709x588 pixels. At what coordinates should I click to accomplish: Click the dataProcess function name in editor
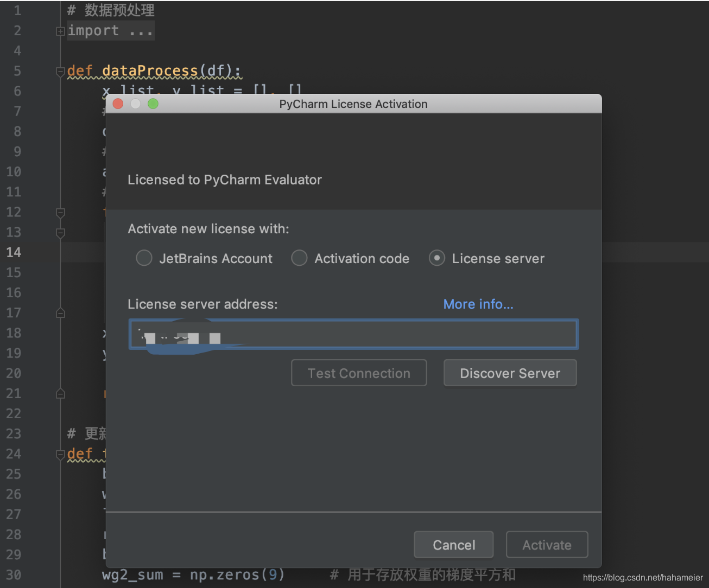pos(150,71)
